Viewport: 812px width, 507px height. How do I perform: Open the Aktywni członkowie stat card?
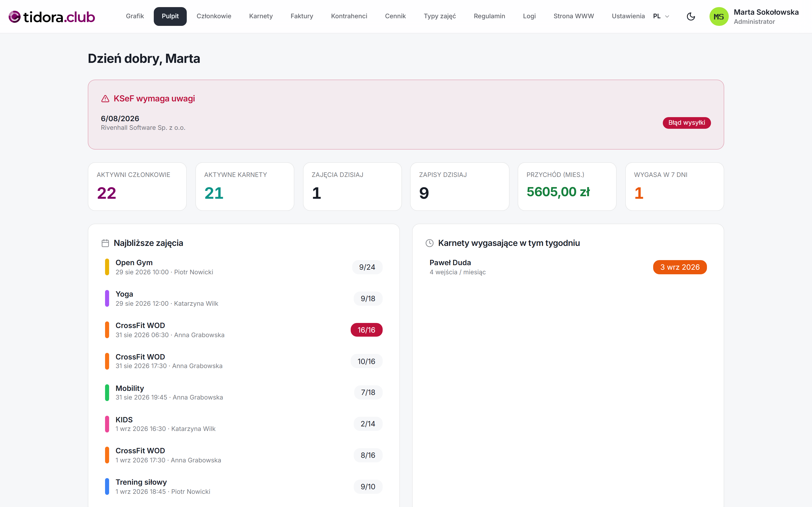pos(137,187)
